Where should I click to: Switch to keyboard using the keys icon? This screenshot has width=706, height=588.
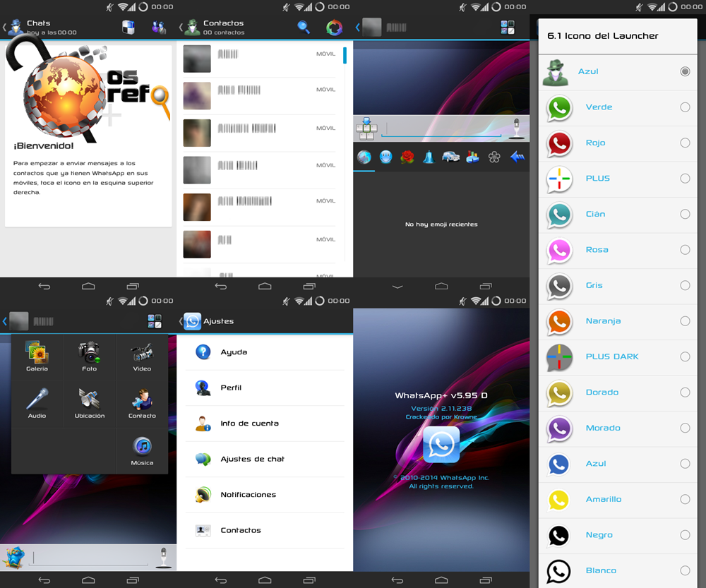[x=366, y=128]
